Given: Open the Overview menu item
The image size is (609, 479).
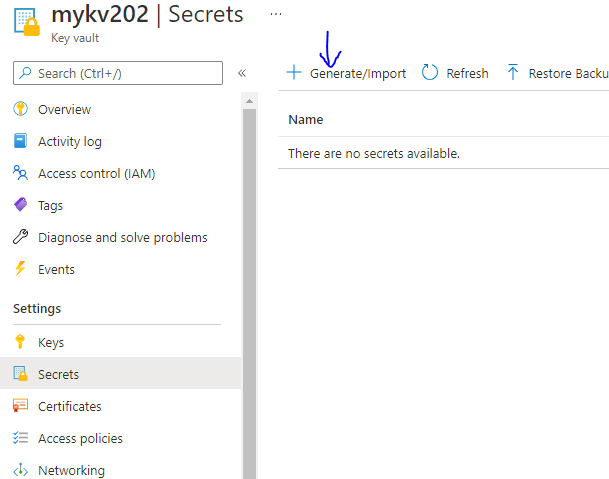Looking at the screenshot, I should (x=64, y=109).
